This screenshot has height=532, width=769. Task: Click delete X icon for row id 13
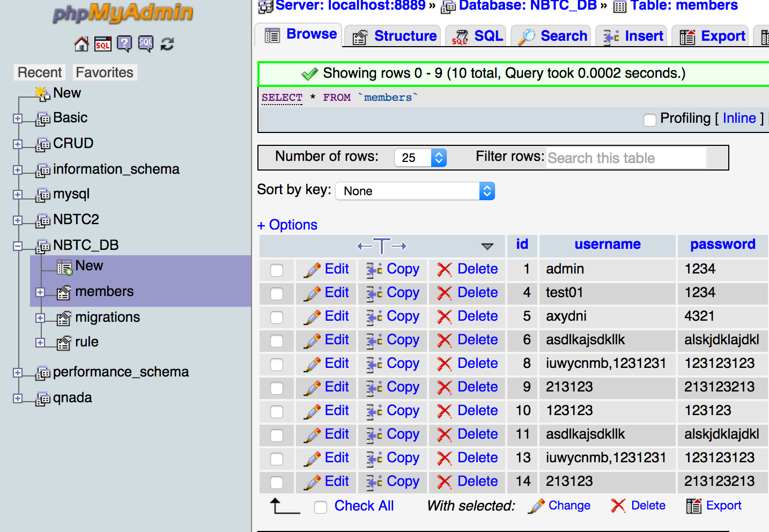444,459
